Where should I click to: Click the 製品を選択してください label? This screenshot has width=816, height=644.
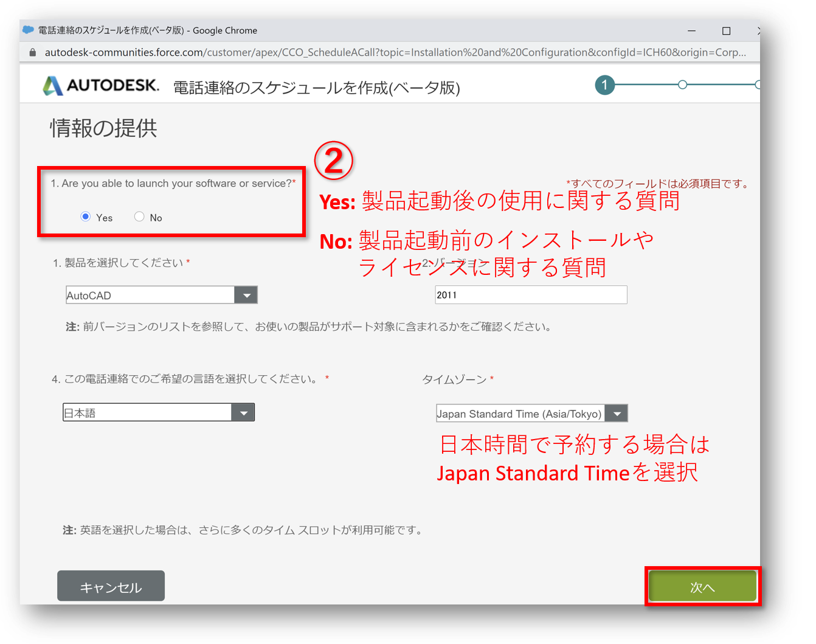(x=121, y=263)
